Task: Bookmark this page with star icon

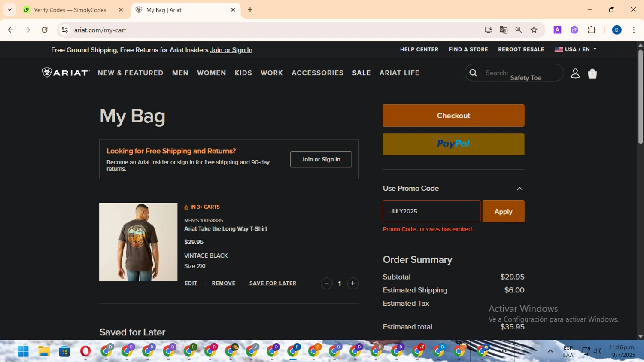Action: click(x=534, y=30)
